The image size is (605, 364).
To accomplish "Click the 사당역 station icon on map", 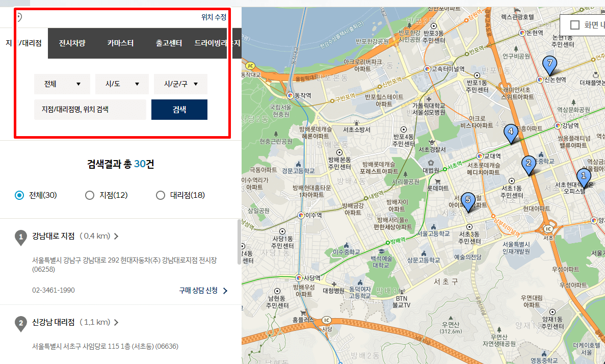I will [x=299, y=278].
